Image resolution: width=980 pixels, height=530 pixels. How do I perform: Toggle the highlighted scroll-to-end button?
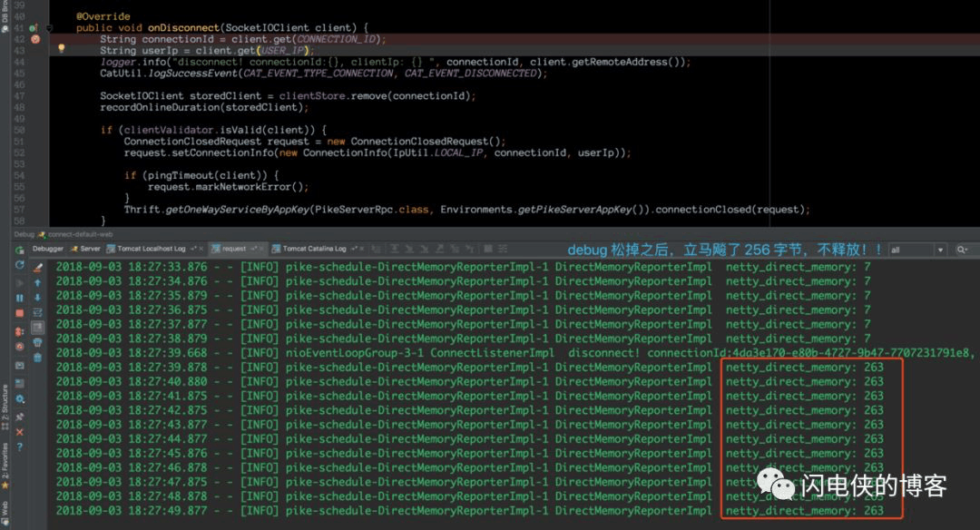click(37, 328)
